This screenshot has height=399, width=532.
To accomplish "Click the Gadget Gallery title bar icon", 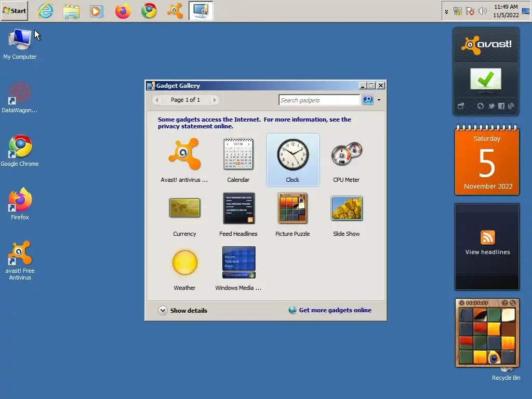I will [151, 86].
